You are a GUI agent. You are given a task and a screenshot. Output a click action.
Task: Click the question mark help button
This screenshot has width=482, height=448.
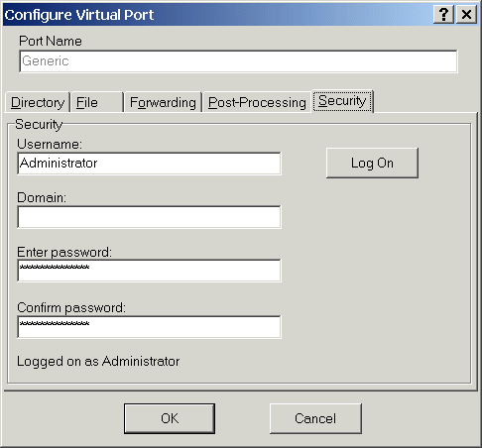click(x=443, y=14)
